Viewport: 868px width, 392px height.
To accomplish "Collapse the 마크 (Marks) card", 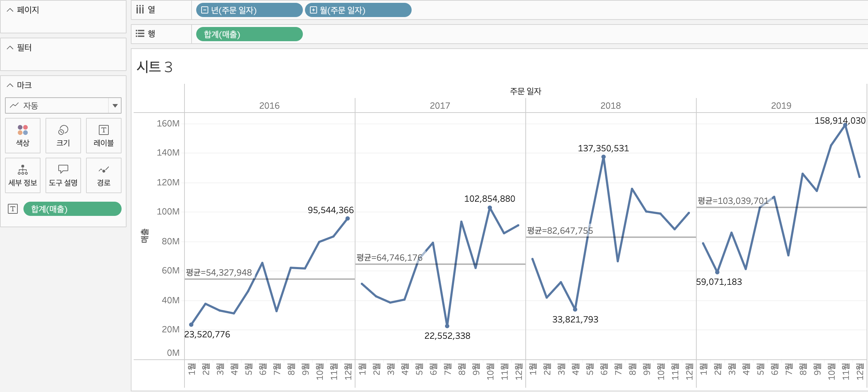I will (x=10, y=85).
